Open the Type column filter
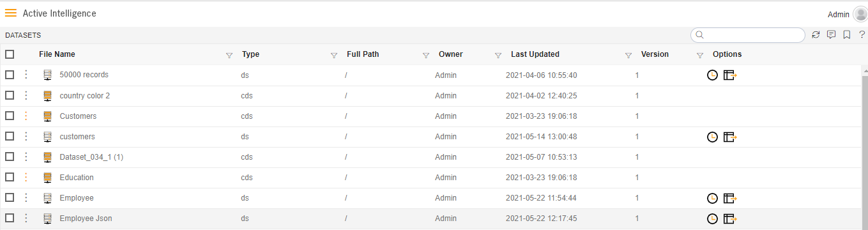The image size is (868, 230). click(x=333, y=56)
